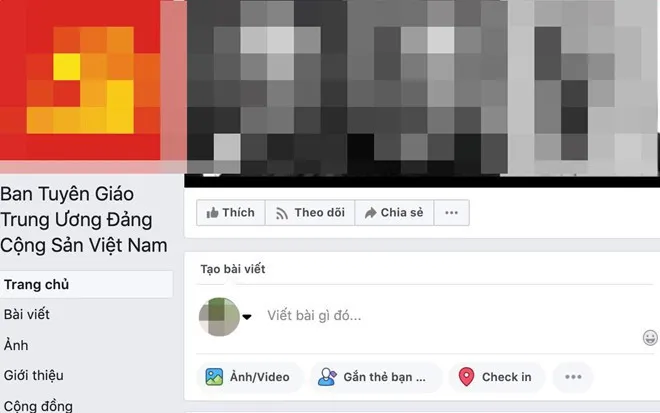Show more post options ellipsis
Screen dimensions: 660x413
573,377
